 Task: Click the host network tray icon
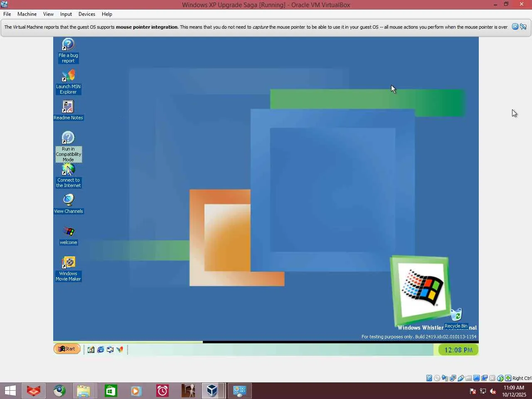point(483,391)
